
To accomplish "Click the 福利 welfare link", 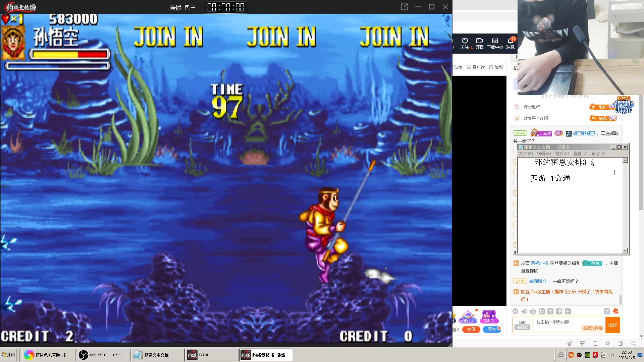I will (496, 67).
